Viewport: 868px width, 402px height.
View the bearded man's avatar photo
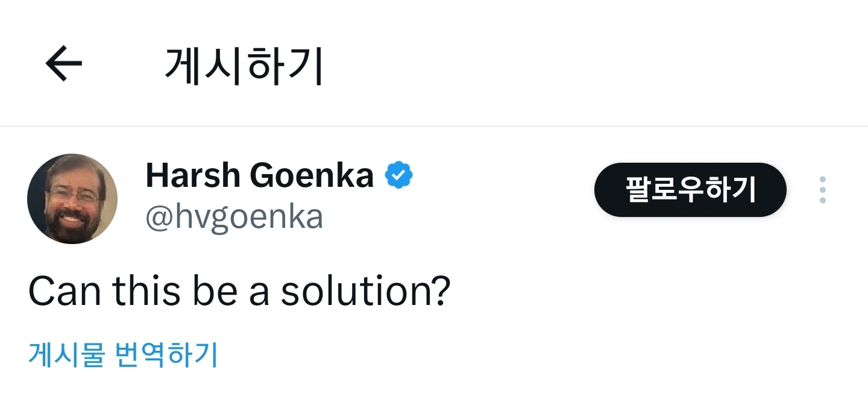[72, 199]
